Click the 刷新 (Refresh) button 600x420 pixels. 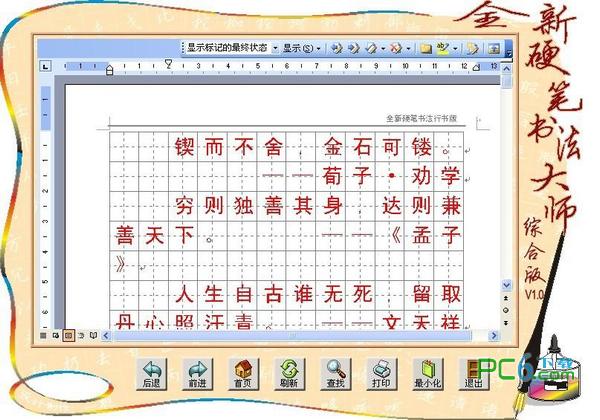[289, 374]
